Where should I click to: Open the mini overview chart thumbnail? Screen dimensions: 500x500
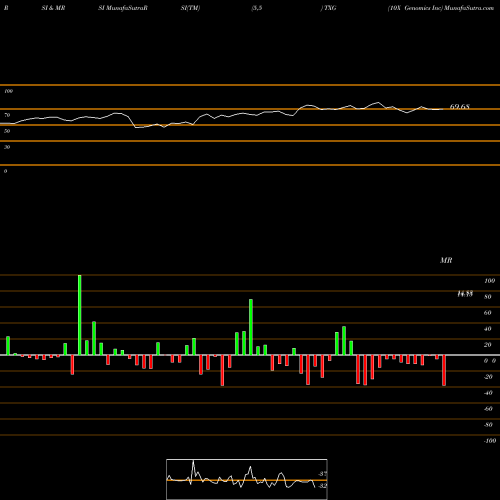(247, 479)
